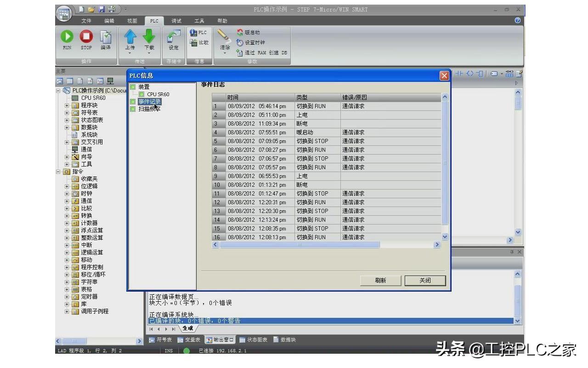Screen dimensions: 588x368
Task: Select 事件记录 in the dialog tree
Action: coord(150,102)
